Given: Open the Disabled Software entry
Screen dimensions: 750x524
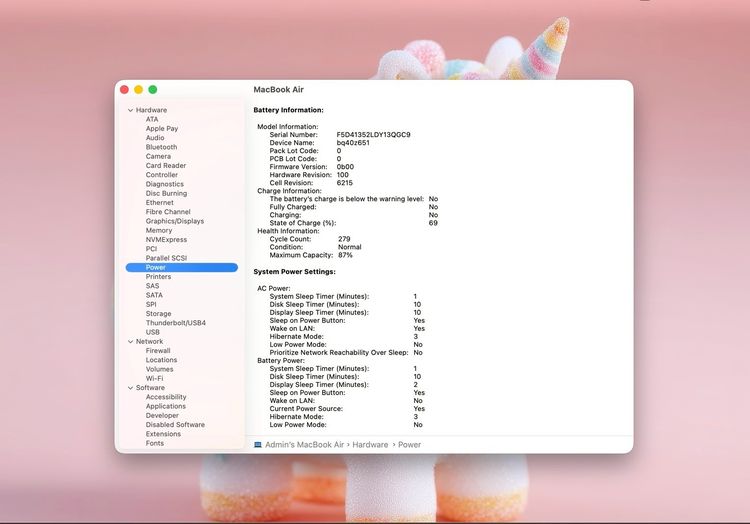Looking at the screenshot, I should click(x=175, y=425).
